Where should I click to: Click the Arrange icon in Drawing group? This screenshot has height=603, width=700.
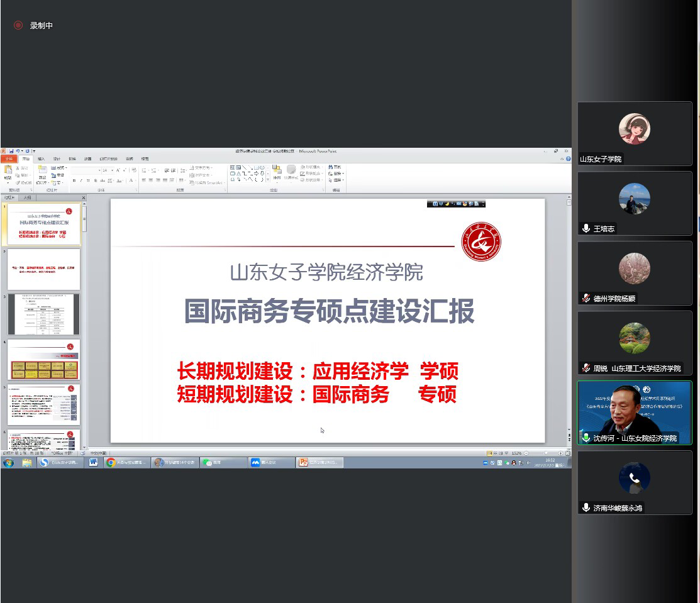click(277, 172)
